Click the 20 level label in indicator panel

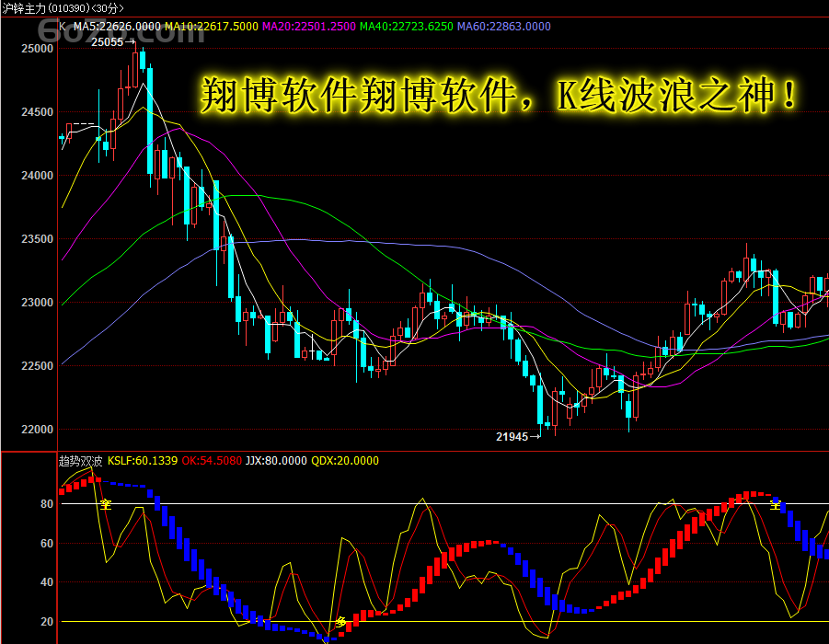pos(47,622)
